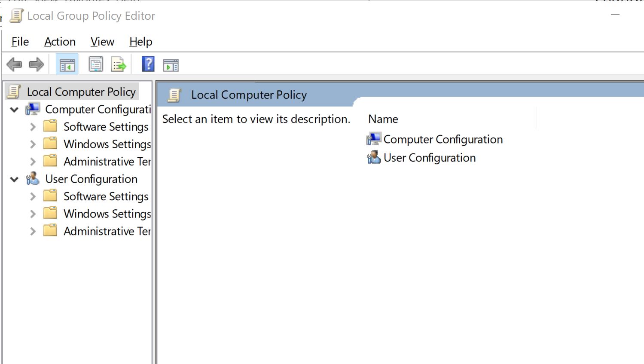
Task: Click folder icon of Windows Settings under User Configuration
Action: pos(50,213)
